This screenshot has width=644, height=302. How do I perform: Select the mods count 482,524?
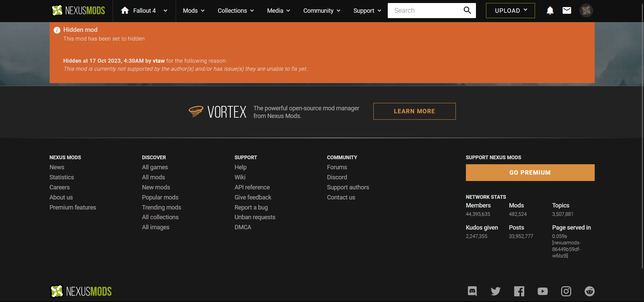tap(518, 214)
